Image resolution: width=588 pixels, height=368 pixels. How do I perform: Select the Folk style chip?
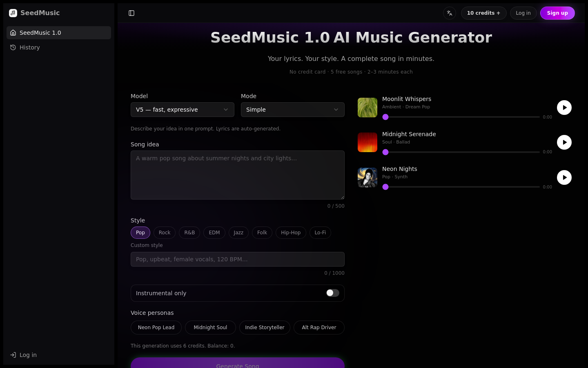point(262,233)
